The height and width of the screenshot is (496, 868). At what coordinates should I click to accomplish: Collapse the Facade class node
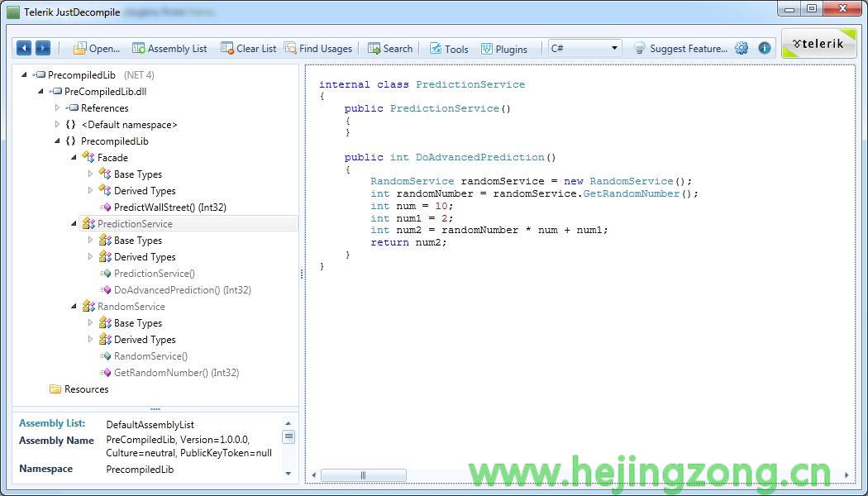[74, 158]
